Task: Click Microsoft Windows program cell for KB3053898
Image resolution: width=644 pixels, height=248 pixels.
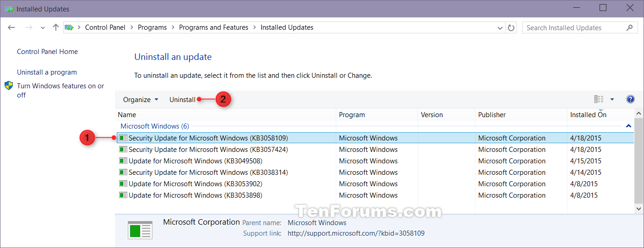Action: pyautogui.click(x=368, y=195)
